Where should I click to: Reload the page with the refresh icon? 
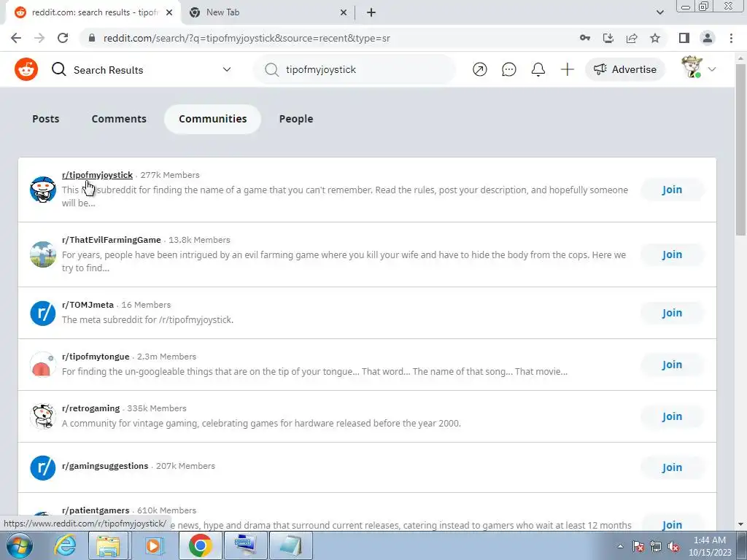click(x=63, y=38)
